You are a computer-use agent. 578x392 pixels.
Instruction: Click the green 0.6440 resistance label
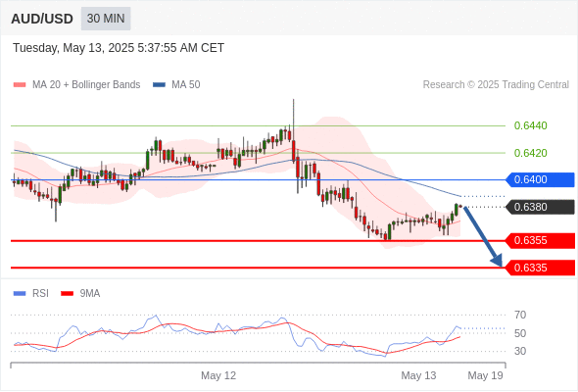pos(530,125)
